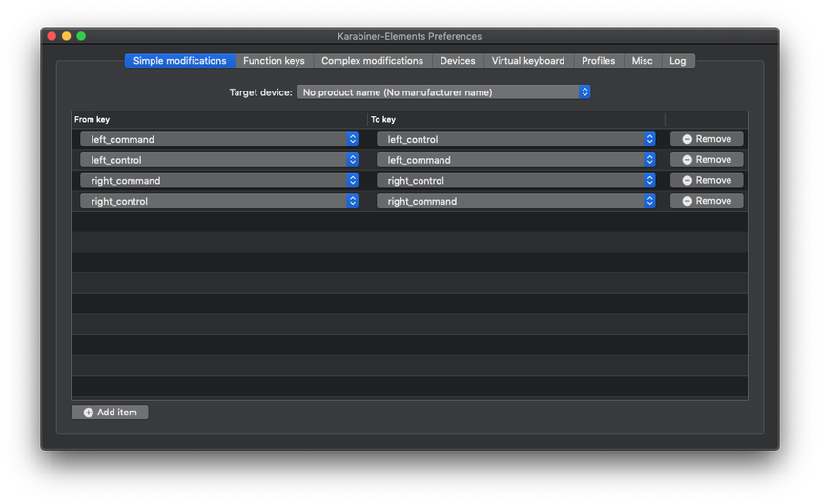Open the left_command From key dropdown

(219, 139)
